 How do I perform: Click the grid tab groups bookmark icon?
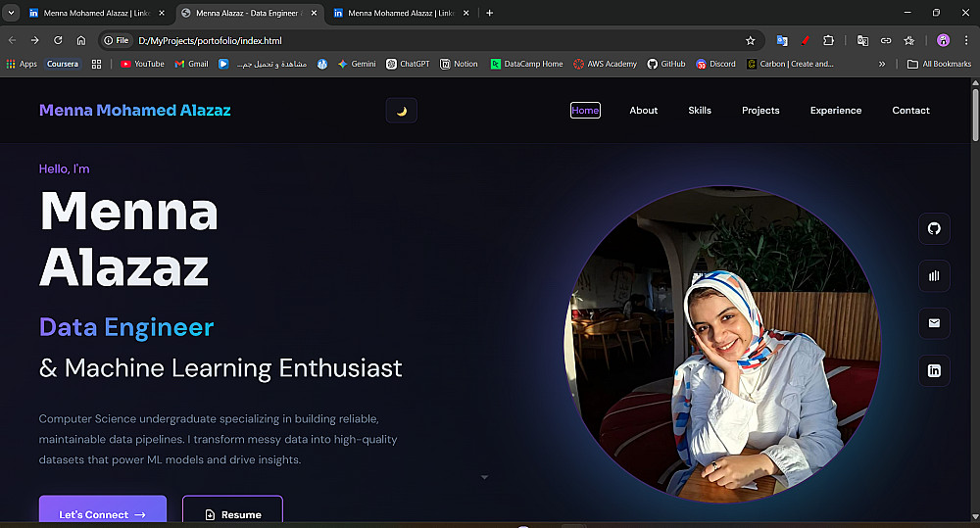click(x=96, y=64)
